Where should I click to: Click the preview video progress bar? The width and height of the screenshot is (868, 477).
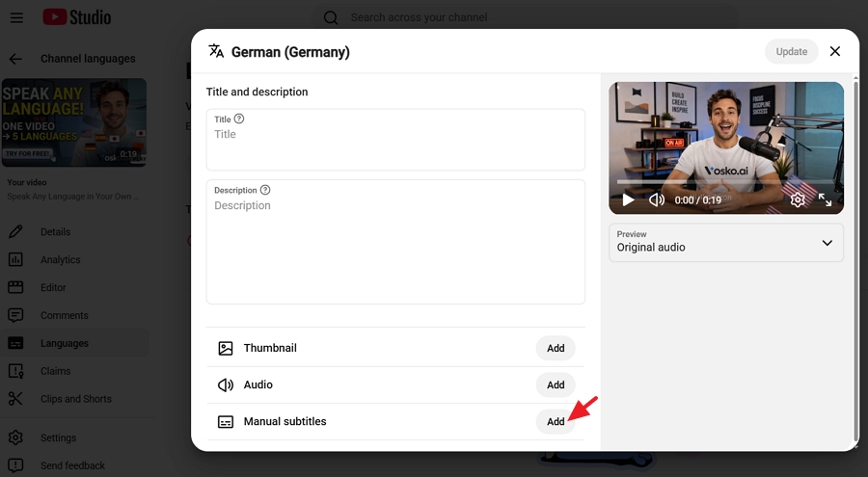click(726, 181)
